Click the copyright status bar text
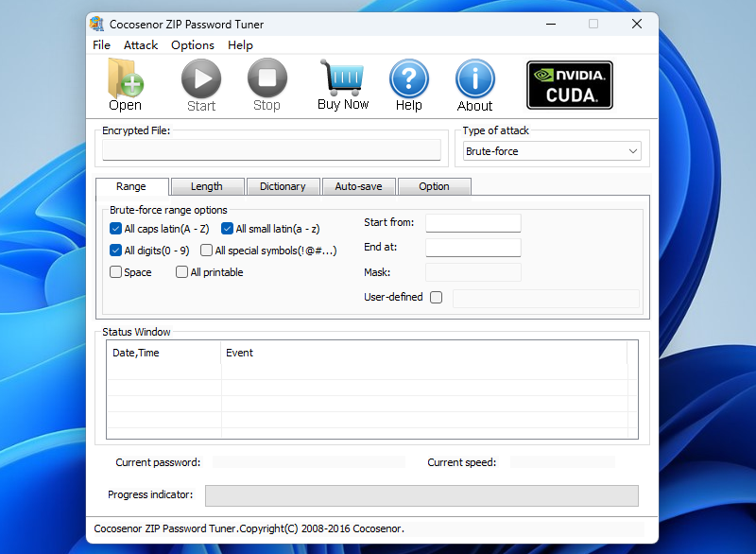Screen dimensions: 756x554 (x=249, y=528)
